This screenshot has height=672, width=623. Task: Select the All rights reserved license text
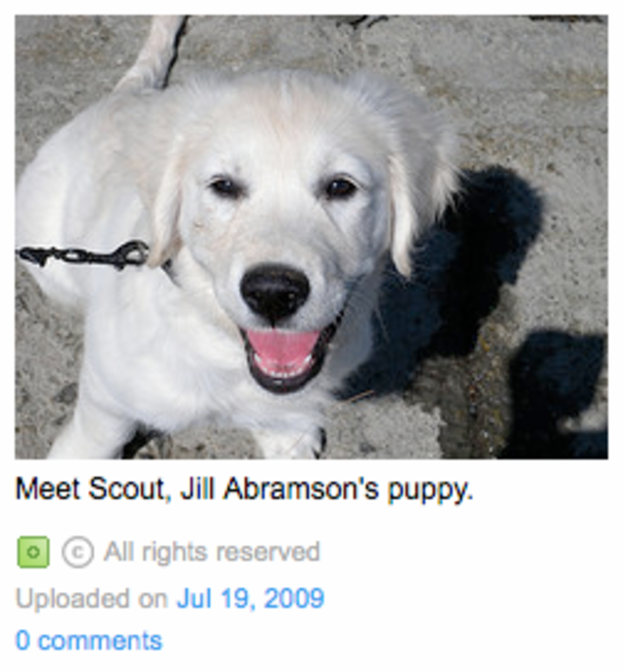click(212, 552)
